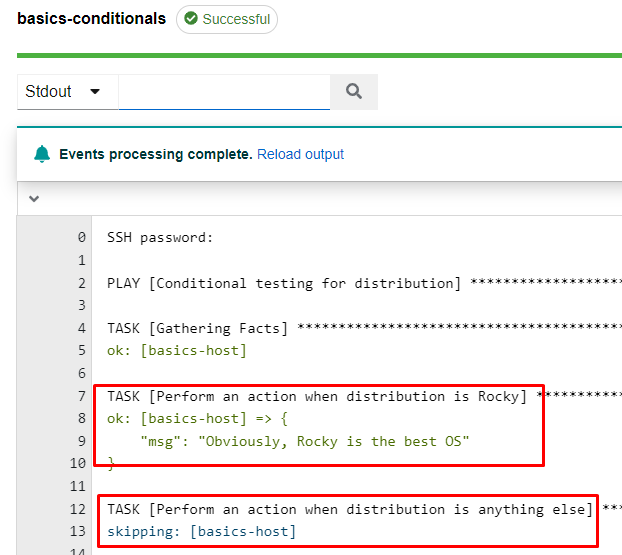Click the 'distribution is anything else' TASK line
The image size is (622, 555).
[x=350, y=509]
